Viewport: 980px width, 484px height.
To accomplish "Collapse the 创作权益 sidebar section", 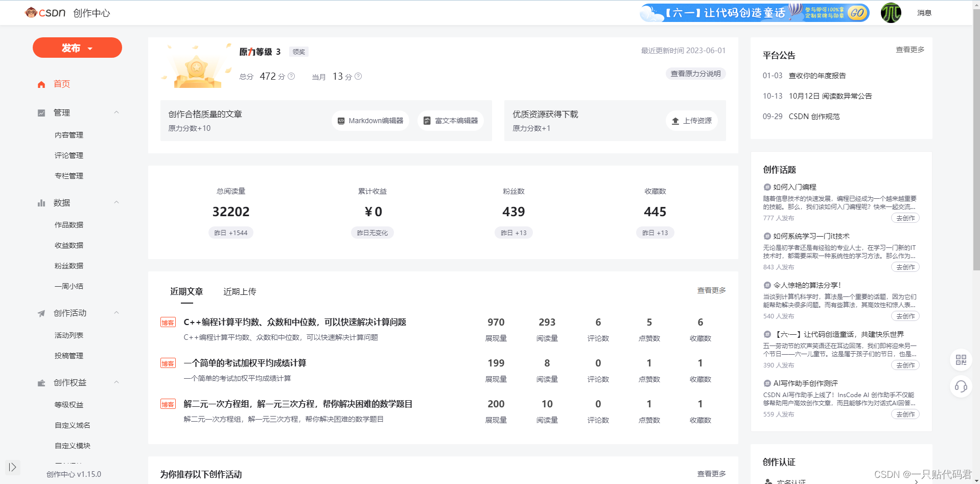I will pos(116,382).
